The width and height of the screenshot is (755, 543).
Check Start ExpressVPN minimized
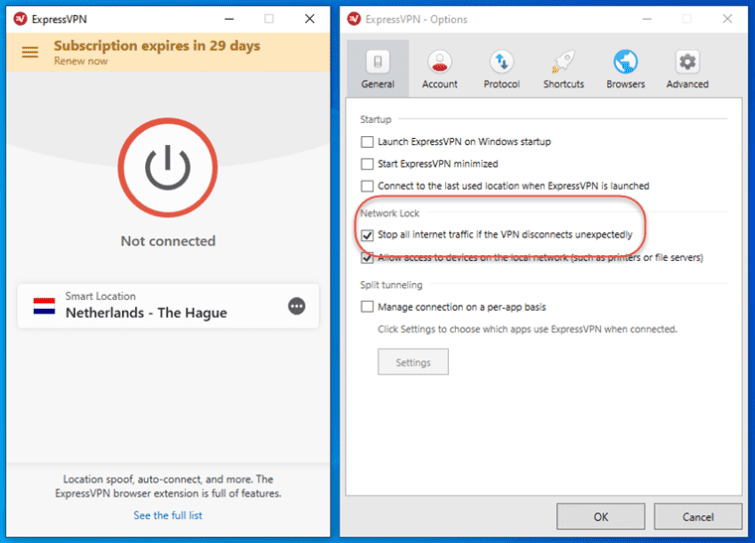click(x=368, y=164)
